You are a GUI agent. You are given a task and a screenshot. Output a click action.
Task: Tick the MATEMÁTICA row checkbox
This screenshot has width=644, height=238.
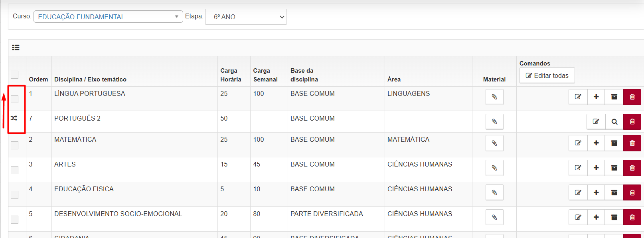(x=15, y=145)
